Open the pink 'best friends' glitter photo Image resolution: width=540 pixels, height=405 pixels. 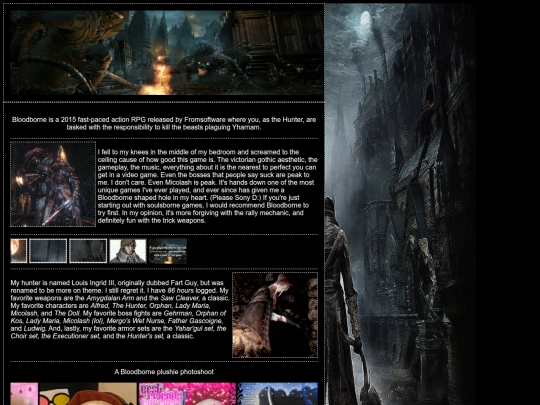point(187,394)
